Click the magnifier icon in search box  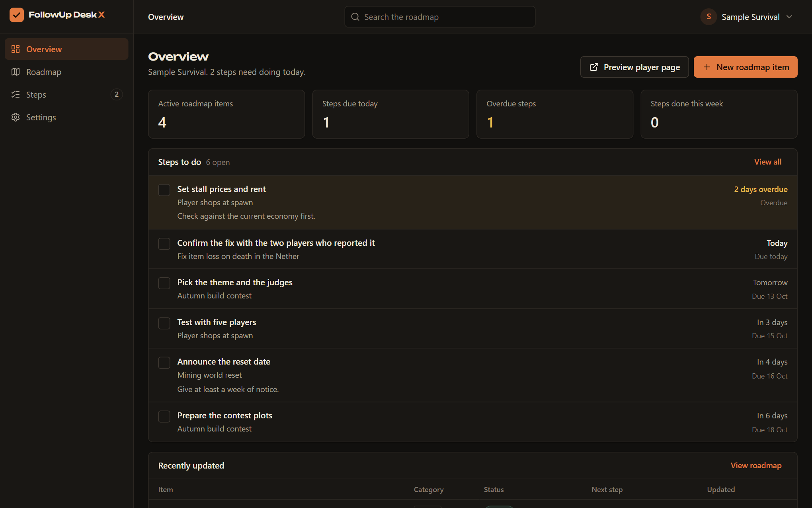[355, 17]
